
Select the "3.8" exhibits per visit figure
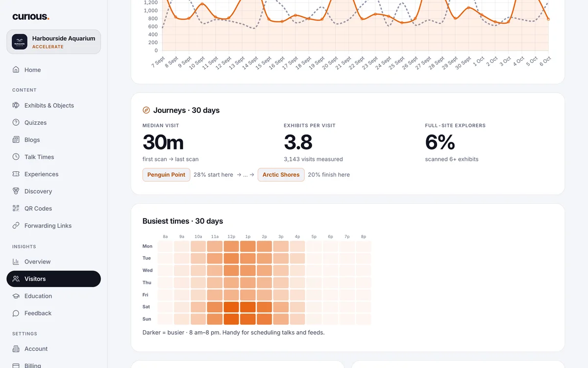coord(298,142)
